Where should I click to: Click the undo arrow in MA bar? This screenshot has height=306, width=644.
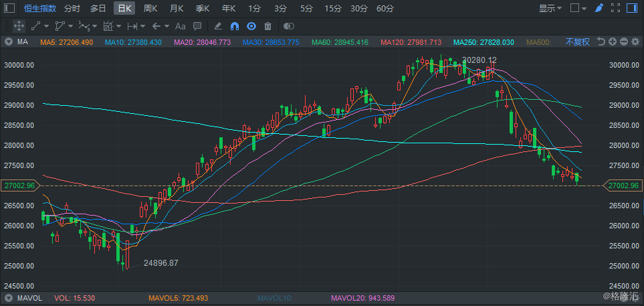pos(601,42)
